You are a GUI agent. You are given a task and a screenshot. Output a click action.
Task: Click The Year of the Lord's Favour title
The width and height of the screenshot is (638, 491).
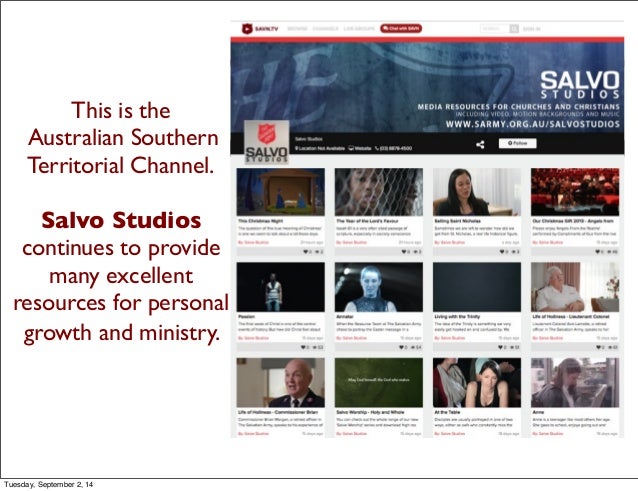(365, 221)
